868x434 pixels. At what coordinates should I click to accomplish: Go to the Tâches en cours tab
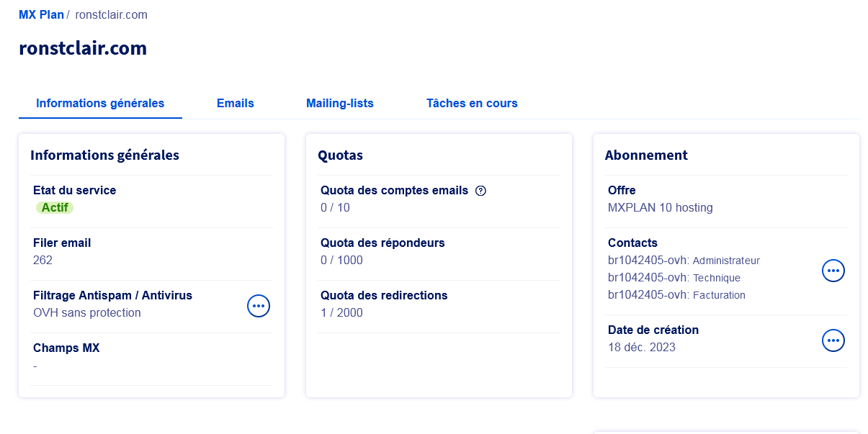point(472,103)
